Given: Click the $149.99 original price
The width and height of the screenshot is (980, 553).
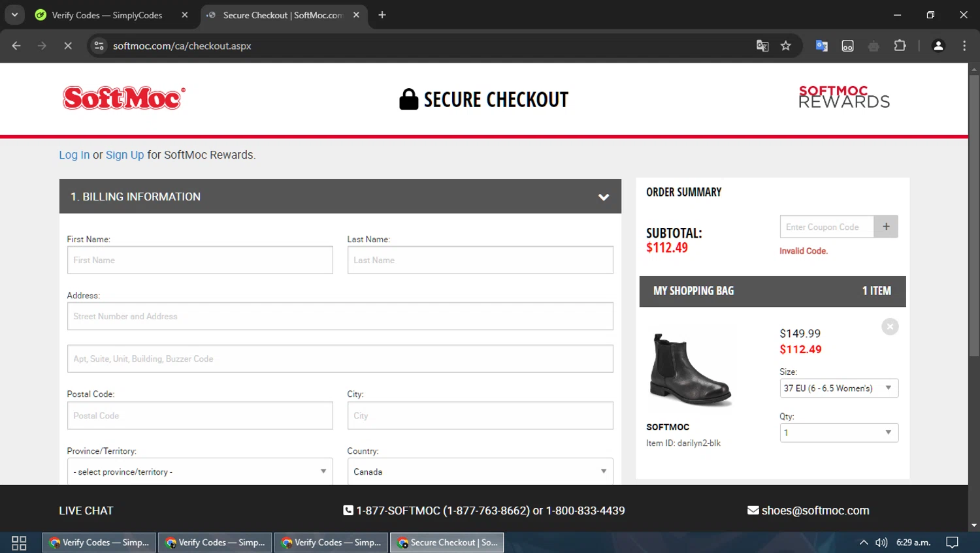Looking at the screenshot, I should tap(800, 334).
